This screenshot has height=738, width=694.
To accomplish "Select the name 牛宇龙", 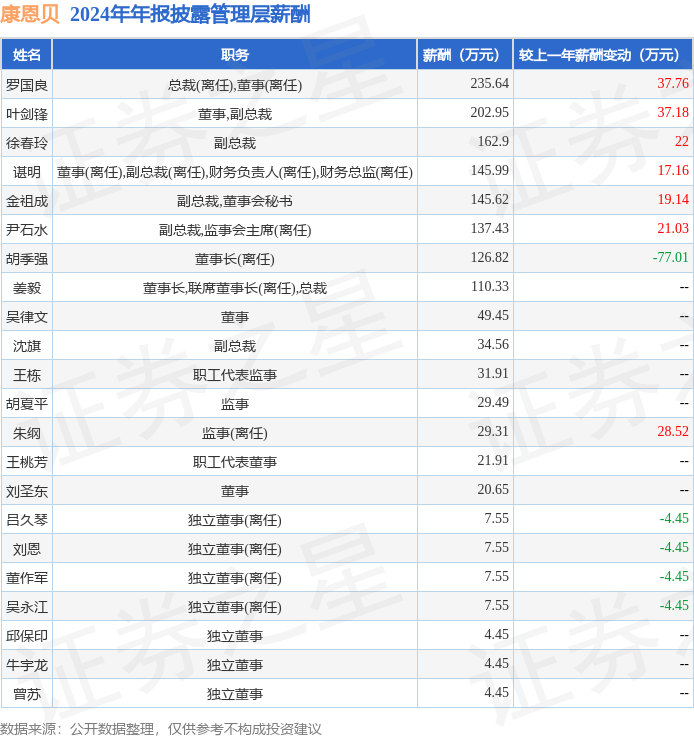I will 27,665.
